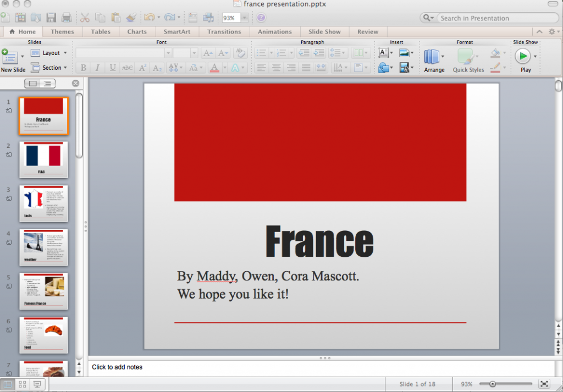The image size is (563, 392).
Task: Switch to the Tables tab
Action: 101,31
